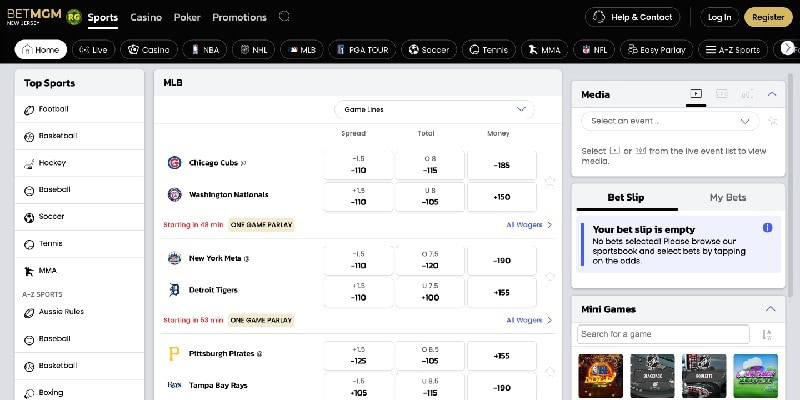Open the Live section pill
Viewport: 800px width, 400px height.
click(93, 49)
